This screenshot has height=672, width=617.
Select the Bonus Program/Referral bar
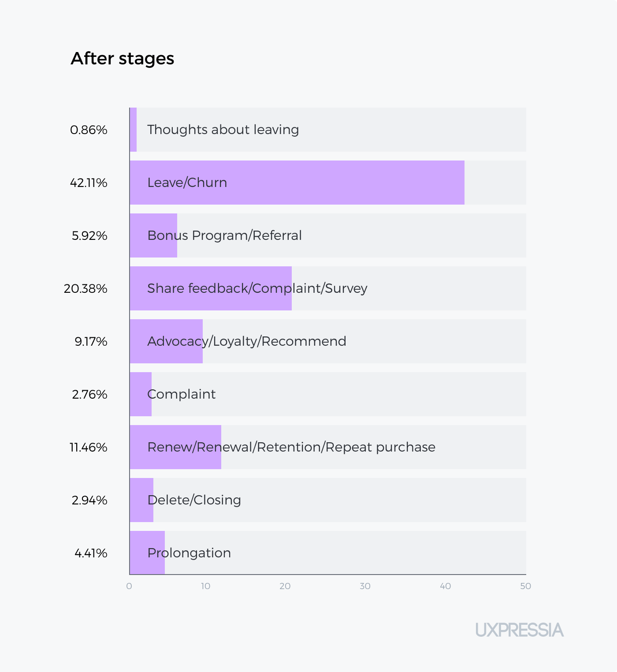point(153,235)
